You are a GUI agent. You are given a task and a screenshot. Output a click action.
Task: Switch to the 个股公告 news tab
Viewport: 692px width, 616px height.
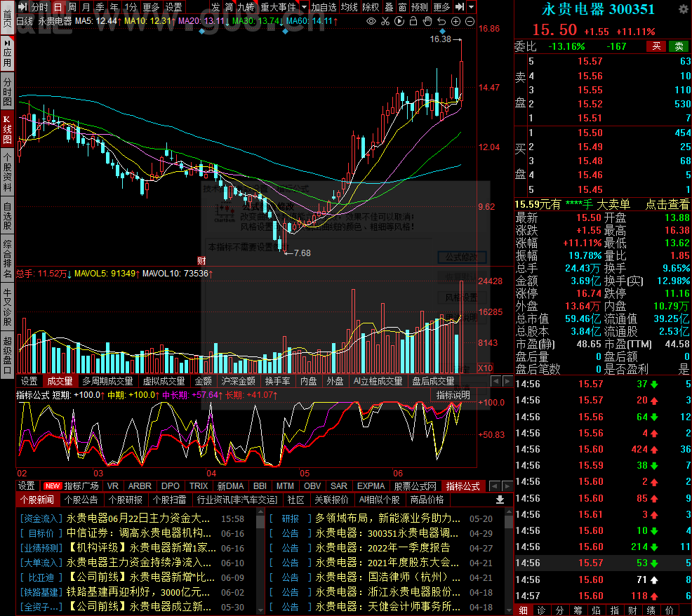coord(81,500)
